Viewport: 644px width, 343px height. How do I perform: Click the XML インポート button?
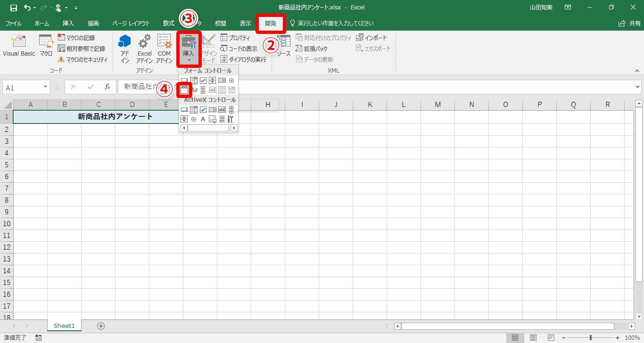[x=372, y=38]
